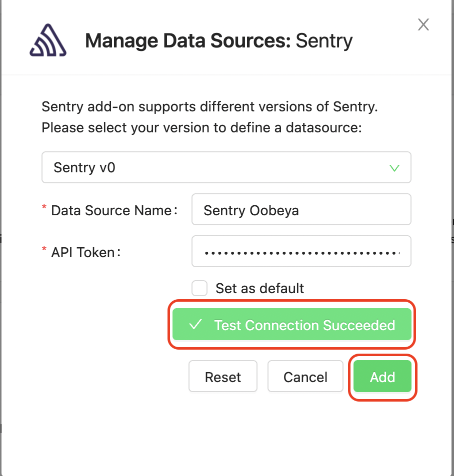Reset the data source form

pyautogui.click(x=222, y=377)
